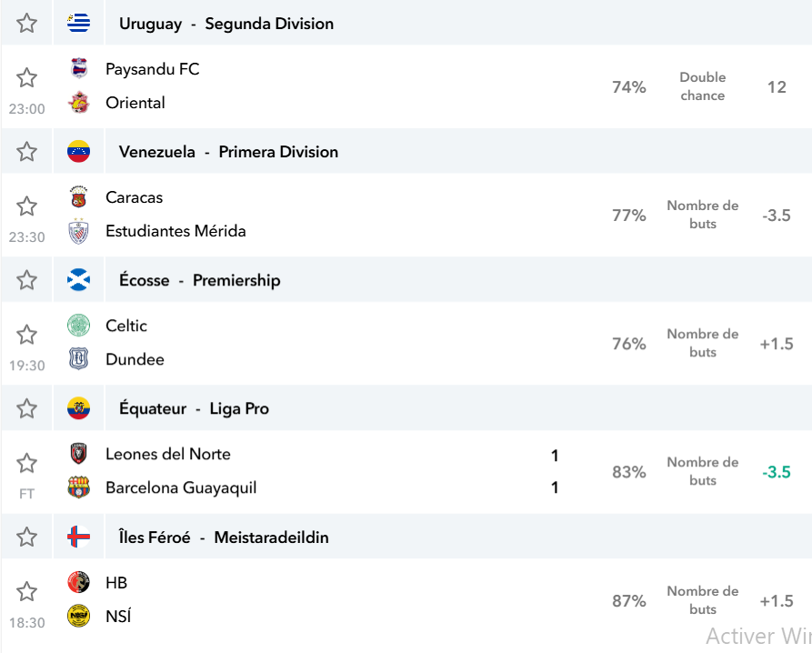Select the 12 double chance tip

(777, 87)
